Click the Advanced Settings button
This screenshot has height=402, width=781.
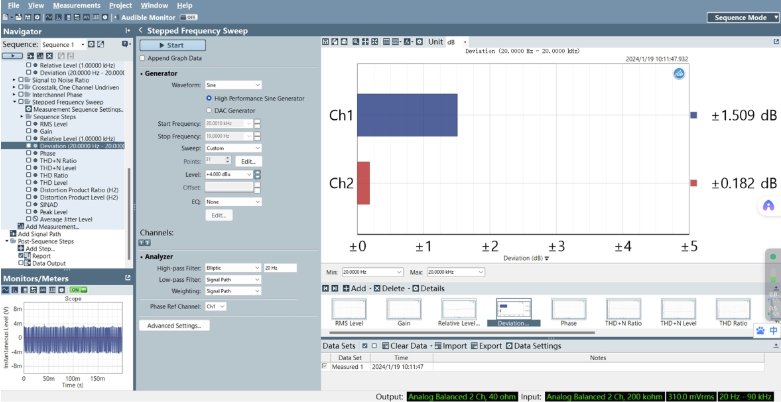[x=174, y=325]
